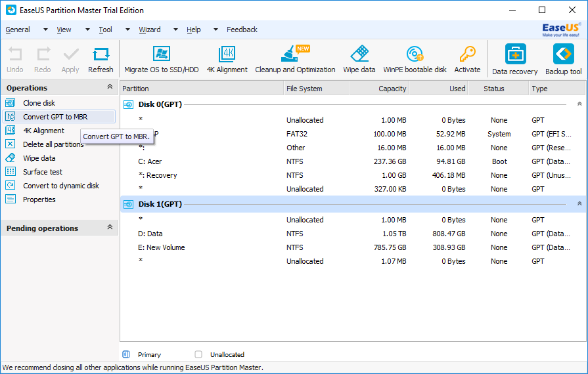Select the C: Acer partition row

[150, 161]
